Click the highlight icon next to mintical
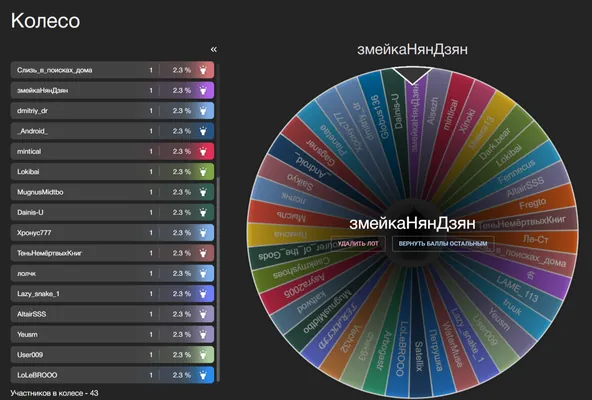 [203, 151]
